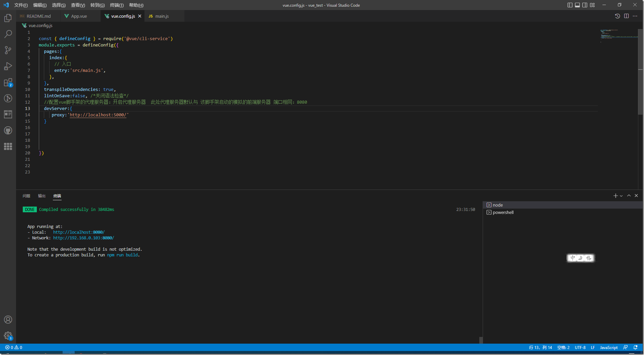Image resolution: width=644 pixels, height=355 pixels.
Task: Close the vue.config.js tab
Action: 140,16
